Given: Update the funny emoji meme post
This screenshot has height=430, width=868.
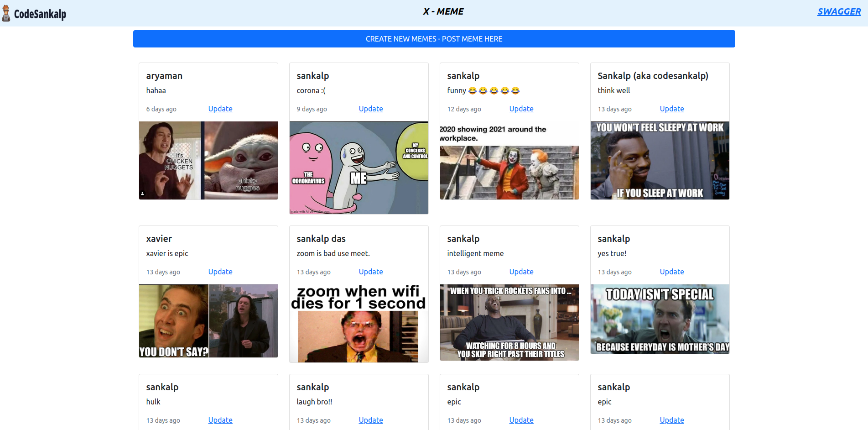Looking at the screenshot, I should click(521, 109).
